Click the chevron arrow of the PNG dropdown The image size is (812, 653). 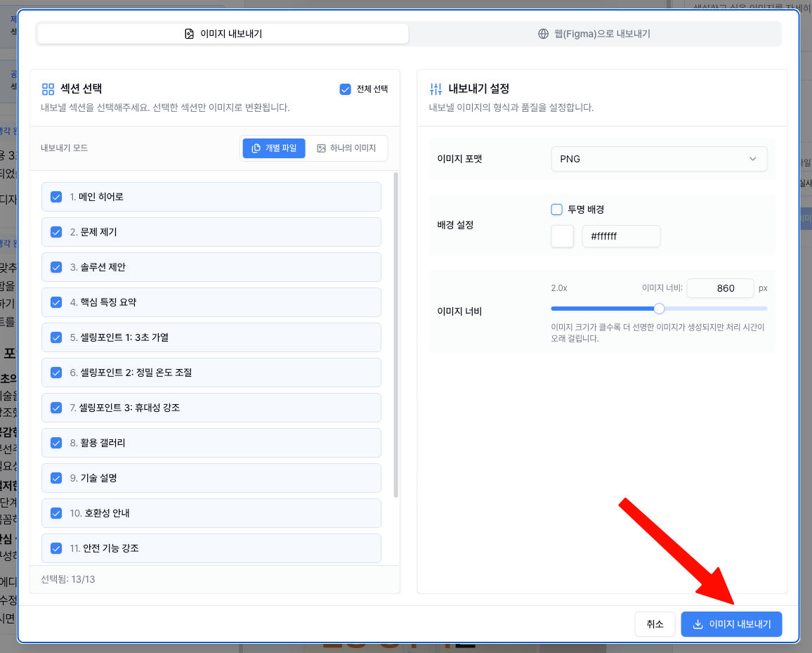click(753, 159)
